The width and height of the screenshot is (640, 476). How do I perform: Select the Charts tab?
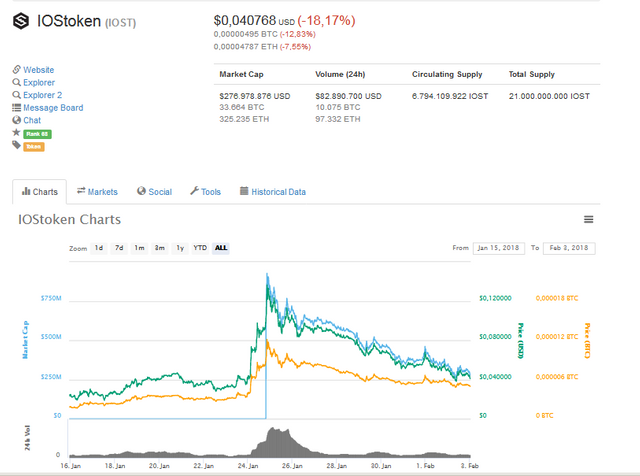(x=40, y=191)
